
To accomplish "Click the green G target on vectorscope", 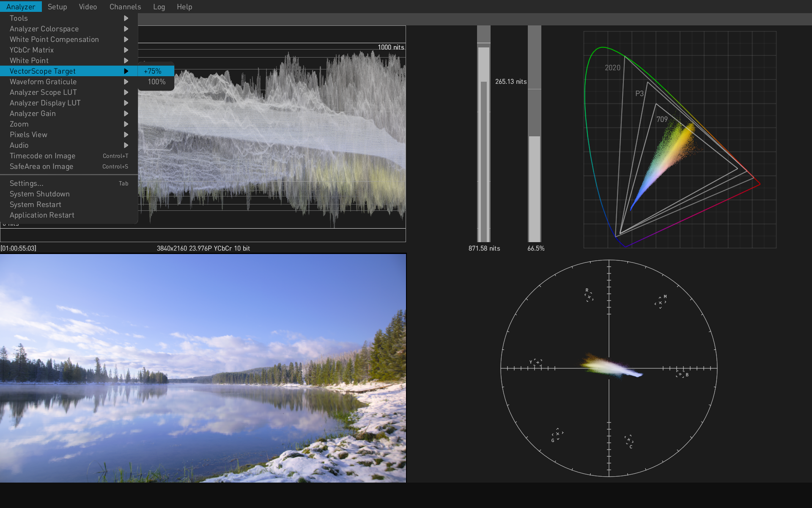I will pyautogui.click(x=557, y=434).
